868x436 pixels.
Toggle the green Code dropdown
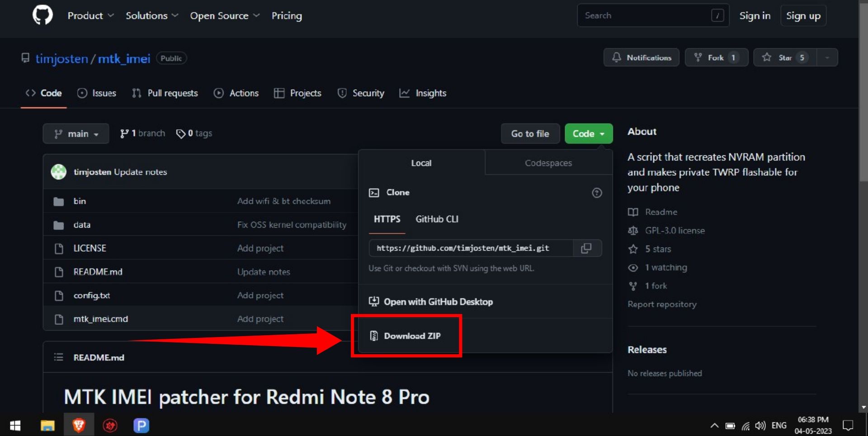click(x=589, y=134)
